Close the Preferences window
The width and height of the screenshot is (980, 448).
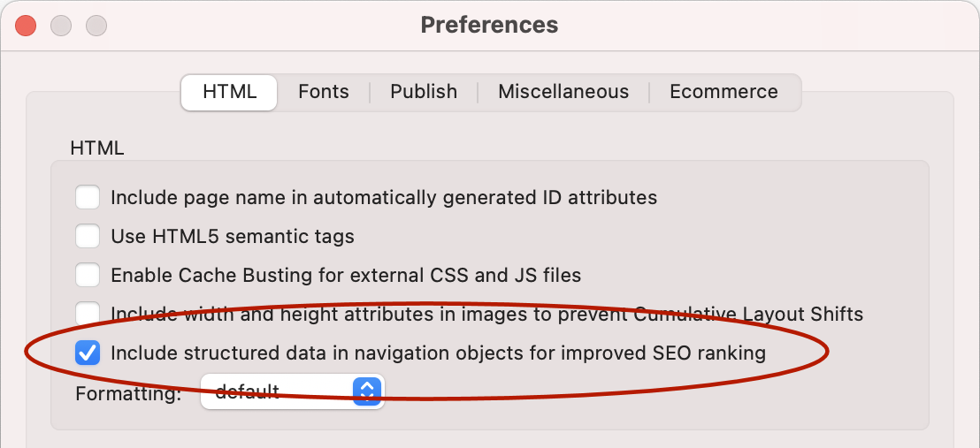26,26
